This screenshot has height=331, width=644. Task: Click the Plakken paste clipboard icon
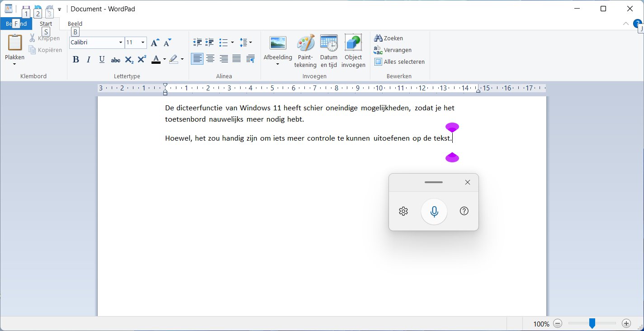tap(14, 43)
